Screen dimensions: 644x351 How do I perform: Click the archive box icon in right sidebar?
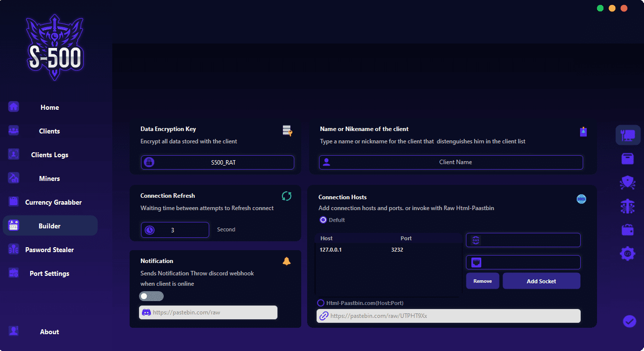628,159
